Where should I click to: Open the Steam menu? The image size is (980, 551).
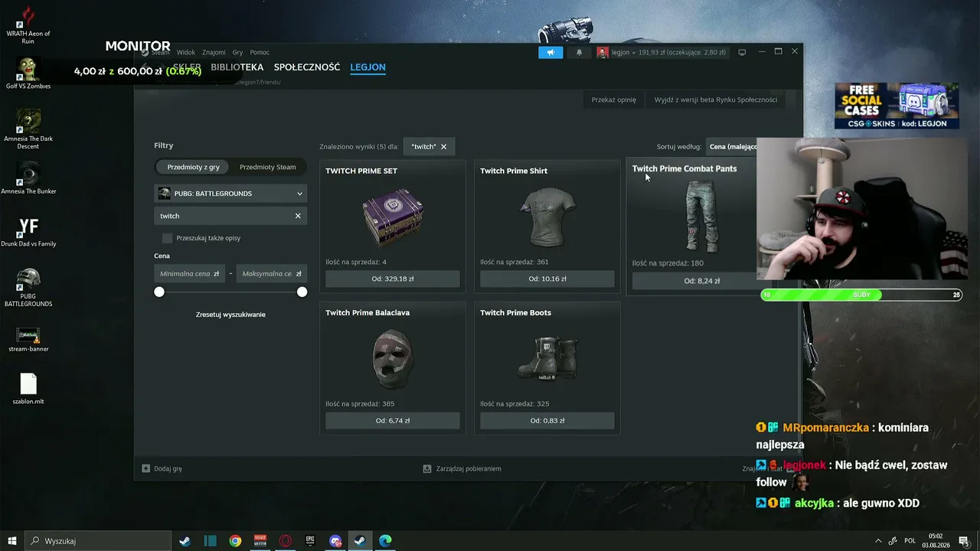click(x=160, y=53)
